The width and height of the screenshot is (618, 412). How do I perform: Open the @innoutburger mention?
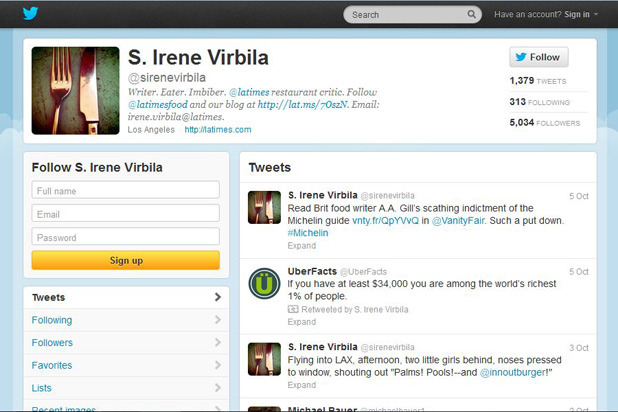(x=514, y=372)
